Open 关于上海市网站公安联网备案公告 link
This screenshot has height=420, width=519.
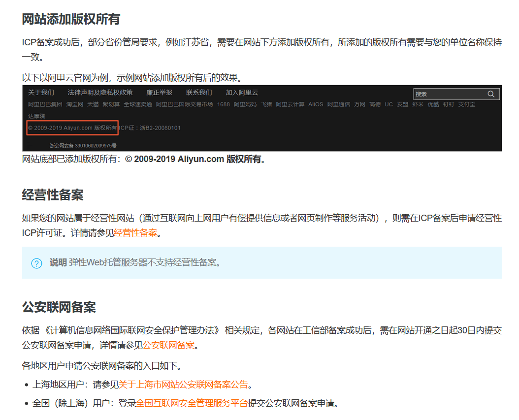tap(183, 385)
